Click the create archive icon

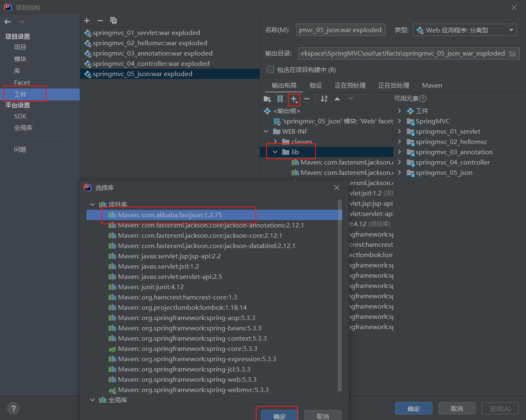[280, 99]
